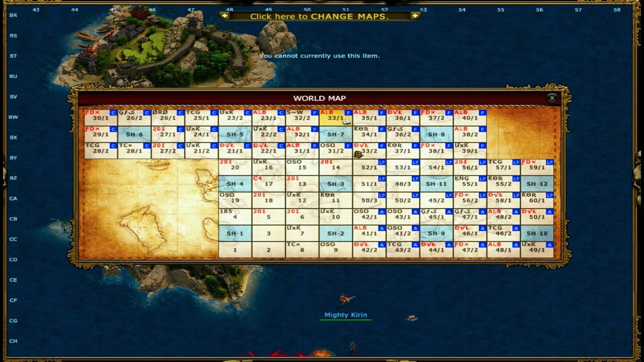Select map 4 marked 185
Viewport: 644px width, 362px height.
[235, 217]
